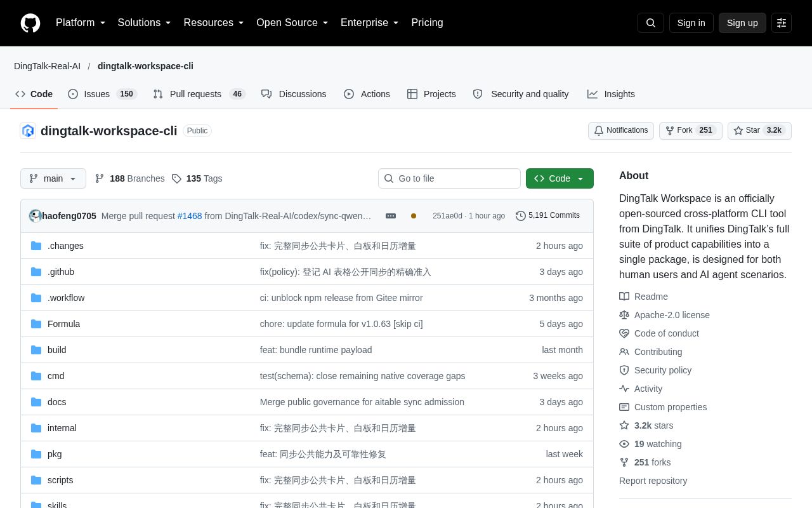This screenshot has width=812, height=508.
Task: Expand the Platform menu
Action: coord(81,23)
